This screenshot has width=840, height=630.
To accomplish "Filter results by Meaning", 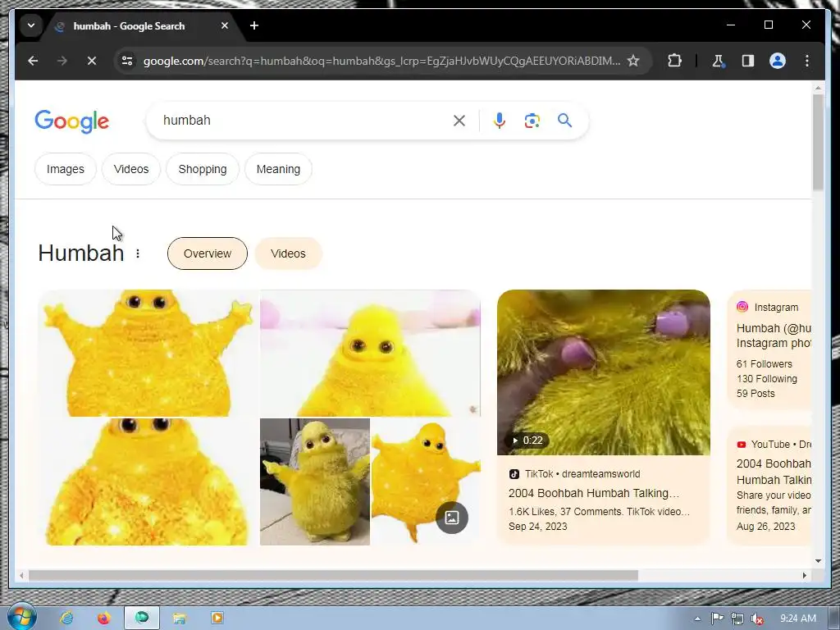I will (279, 169).
